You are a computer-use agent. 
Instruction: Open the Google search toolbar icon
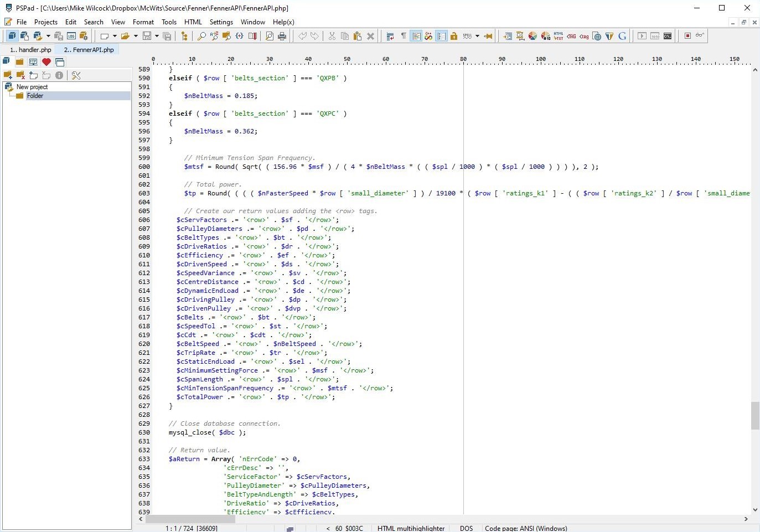(622, 36)
